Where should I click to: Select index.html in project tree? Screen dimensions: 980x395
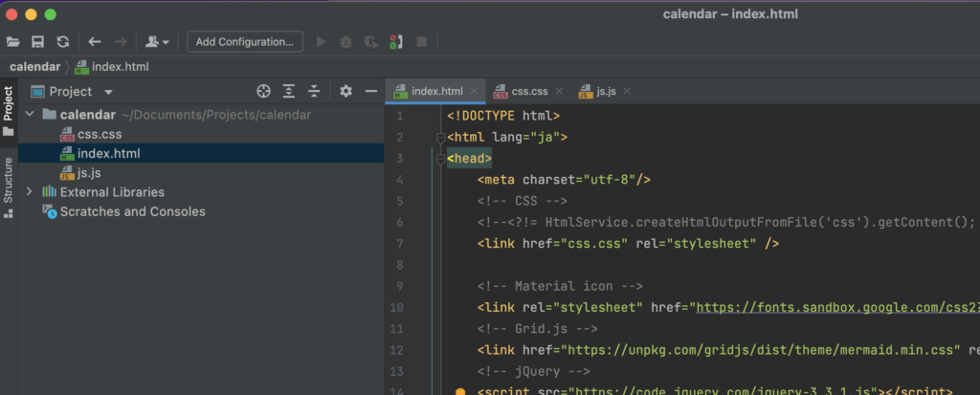201,153
